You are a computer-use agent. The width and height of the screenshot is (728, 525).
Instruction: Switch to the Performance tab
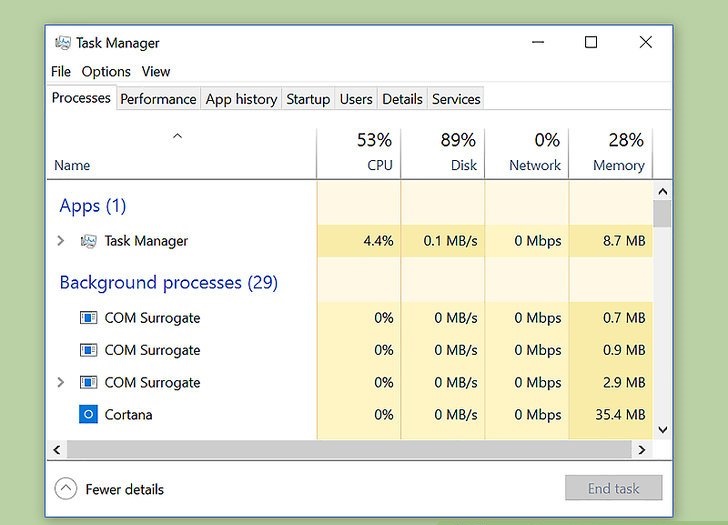[x=158, y=99]
